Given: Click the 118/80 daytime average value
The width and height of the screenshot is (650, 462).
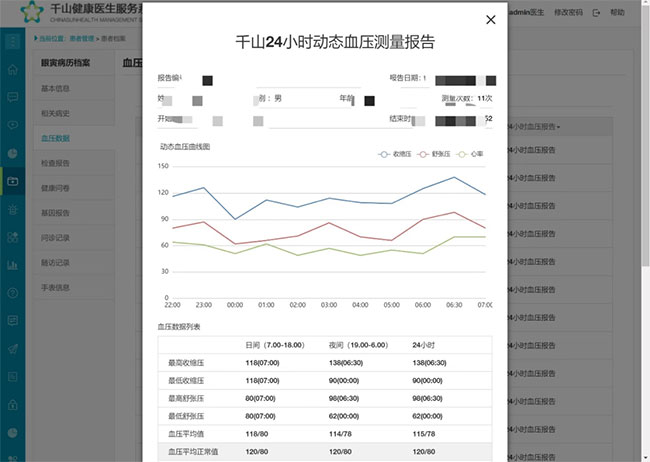Looking at the screenshot, I should 257,434.
